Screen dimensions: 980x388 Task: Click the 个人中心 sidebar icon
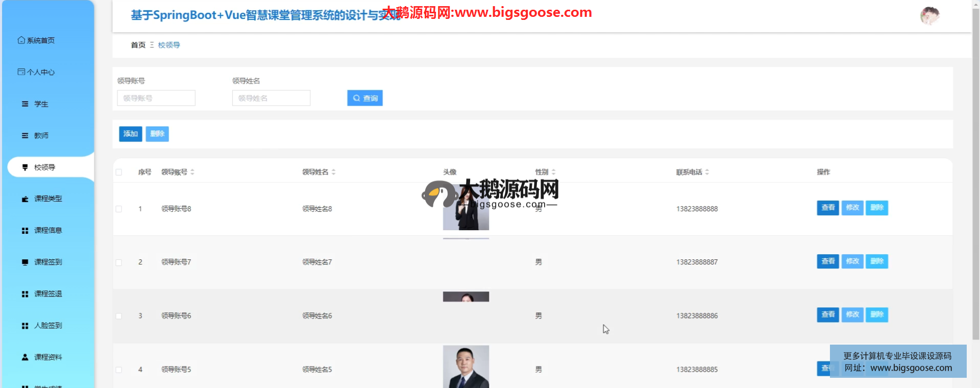click(x=21, y=72)
